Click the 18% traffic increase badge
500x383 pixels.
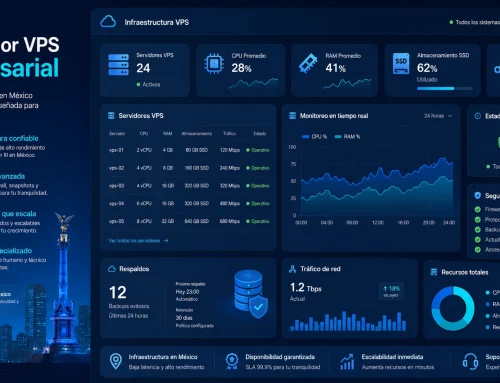[x=391, y=291]
